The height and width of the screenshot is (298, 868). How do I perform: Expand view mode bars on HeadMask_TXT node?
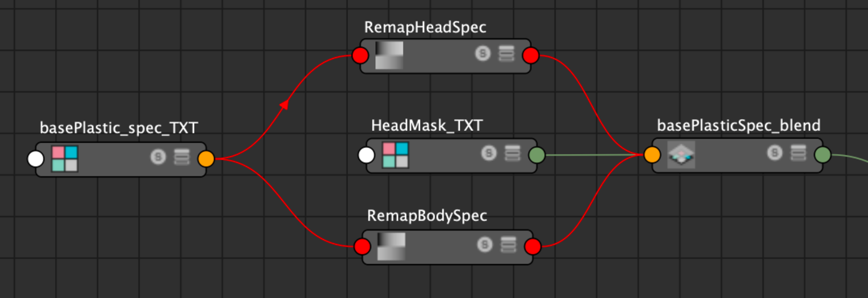coord(512,153)
